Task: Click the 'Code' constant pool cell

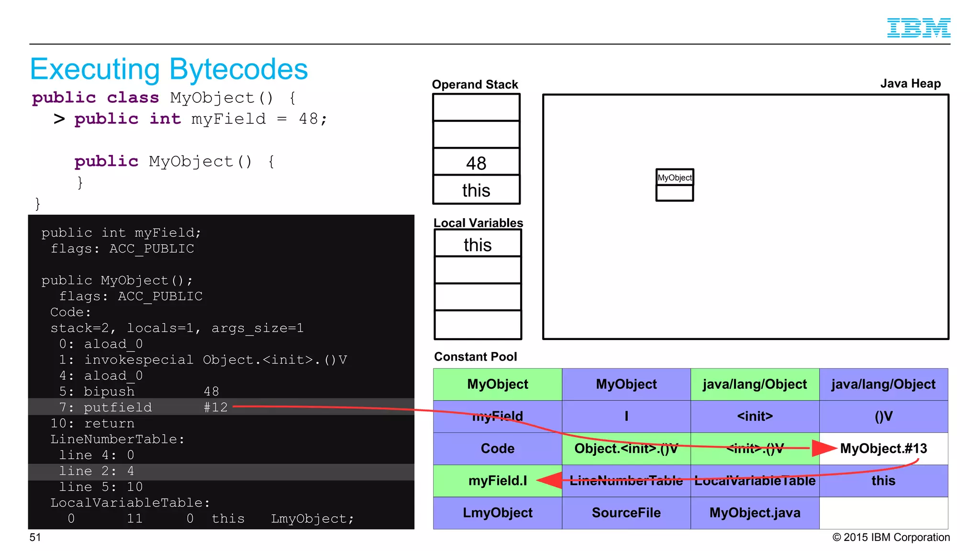Action: [x=498, y=448]
